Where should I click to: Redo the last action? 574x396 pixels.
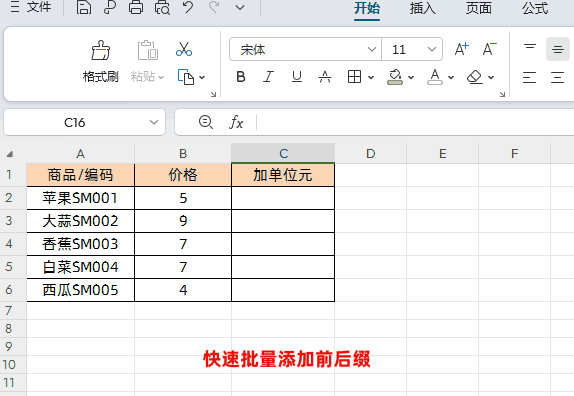[x=214, y=7]
